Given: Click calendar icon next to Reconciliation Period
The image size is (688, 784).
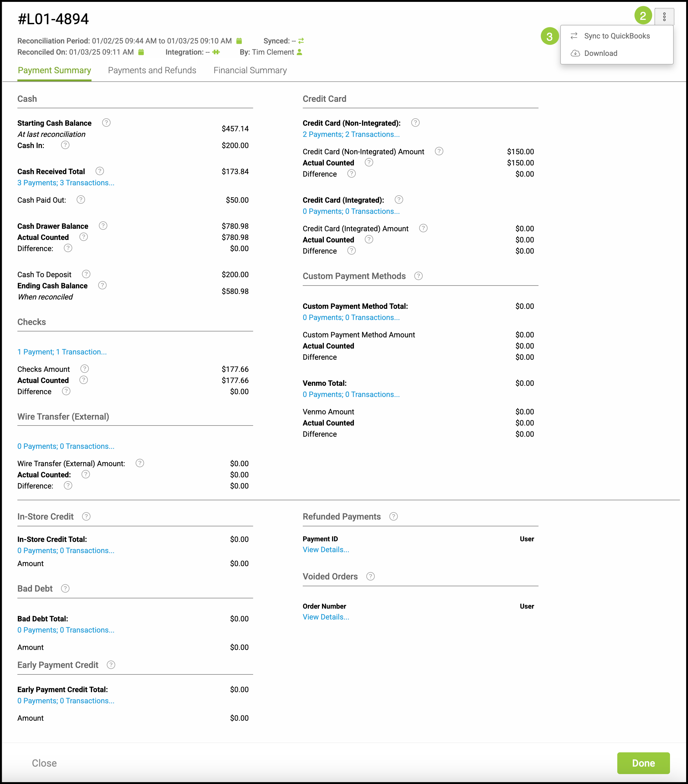Looking at the screenshot, I should coord(239,41).
